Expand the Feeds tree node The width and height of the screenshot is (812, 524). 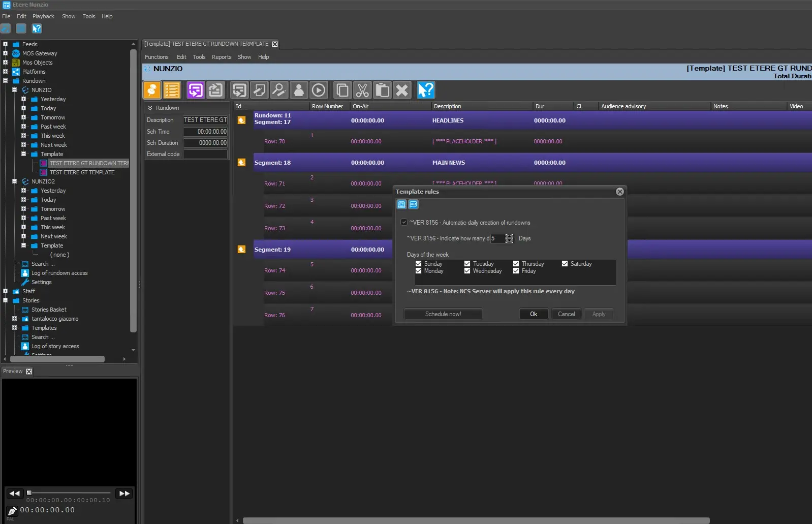click(x=6, y=44)
